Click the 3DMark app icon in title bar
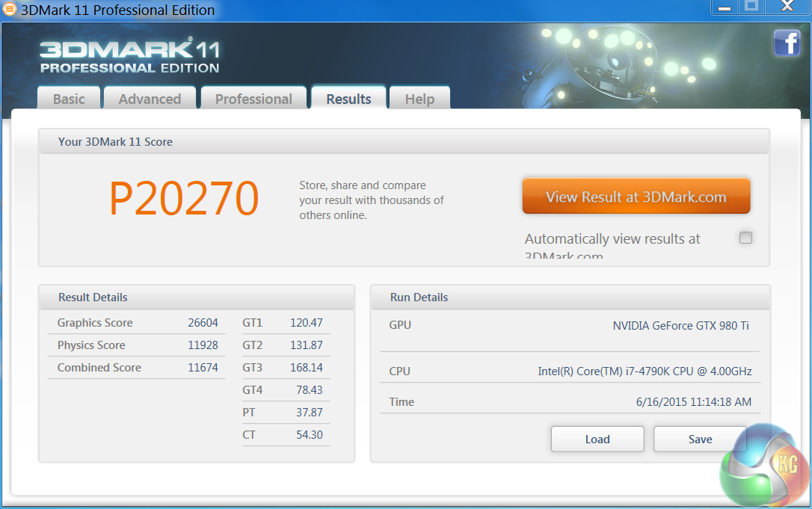 click(x=9, y=9)
